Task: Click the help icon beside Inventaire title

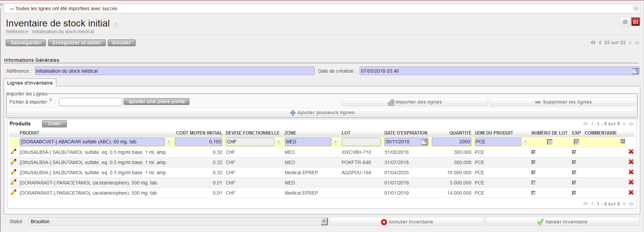Action: tap(116, 24)
